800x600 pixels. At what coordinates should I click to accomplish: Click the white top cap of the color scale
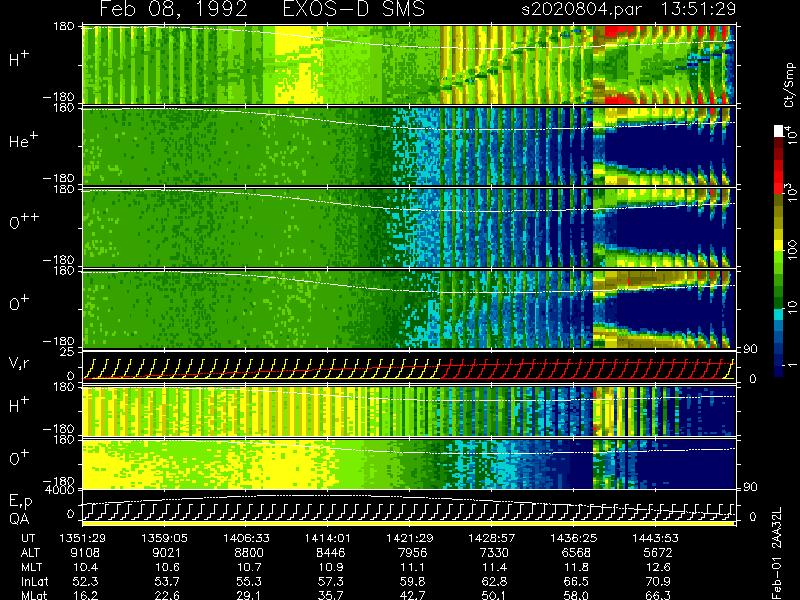coord(779,131)
